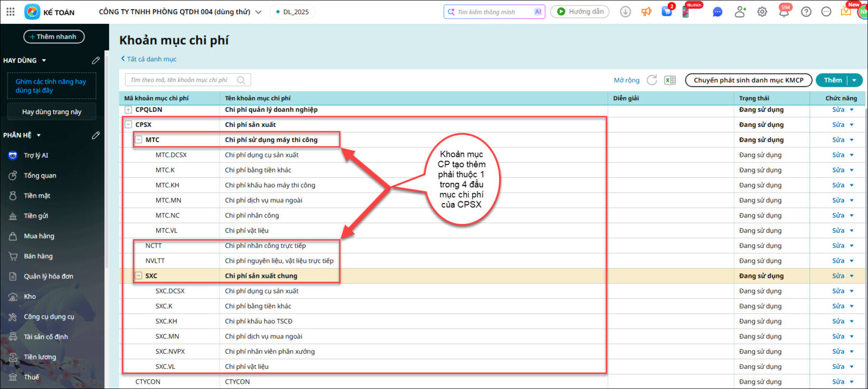
Task: Open the shopping cart icon
Action: coord(667,12)
